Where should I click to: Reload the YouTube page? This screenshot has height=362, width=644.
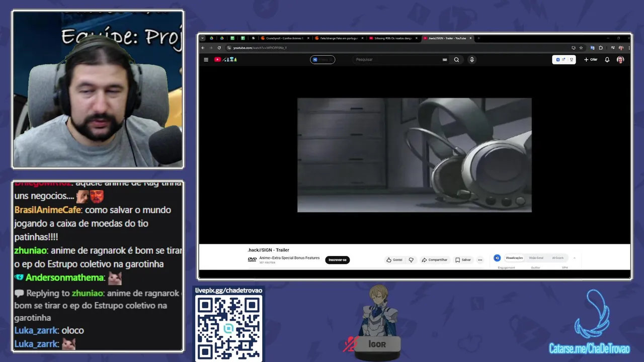tap(219, 48)
